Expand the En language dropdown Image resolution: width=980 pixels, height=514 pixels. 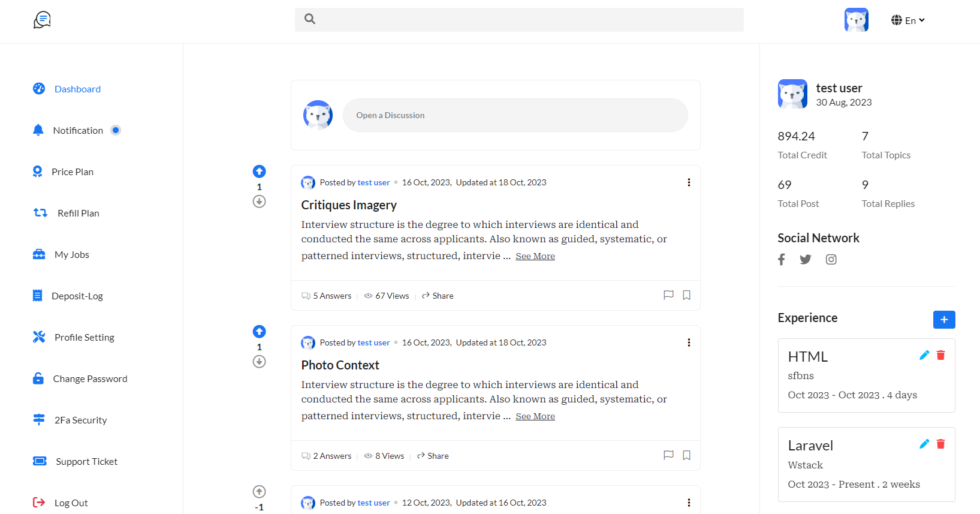coord(908,20)
